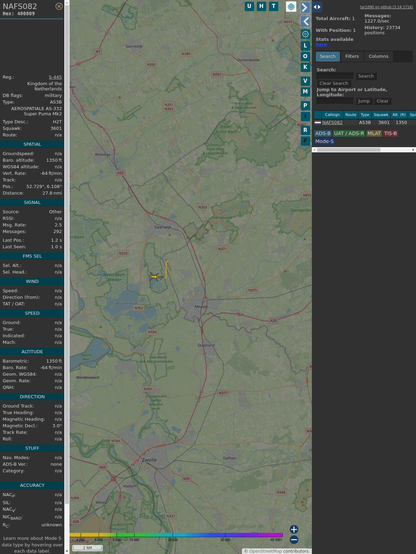Viewport: 416px width, 554px height.
Task: Click the P map control button
Action: [305, 105]
